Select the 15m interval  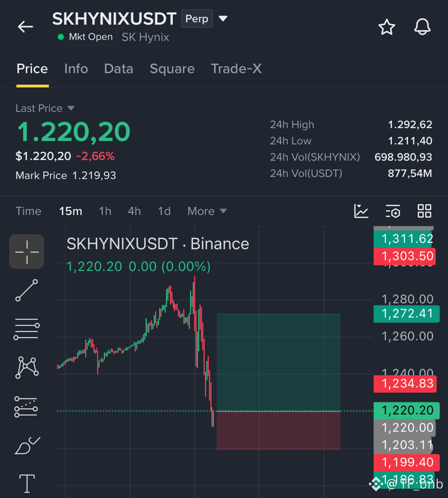[x=70, y=211]
